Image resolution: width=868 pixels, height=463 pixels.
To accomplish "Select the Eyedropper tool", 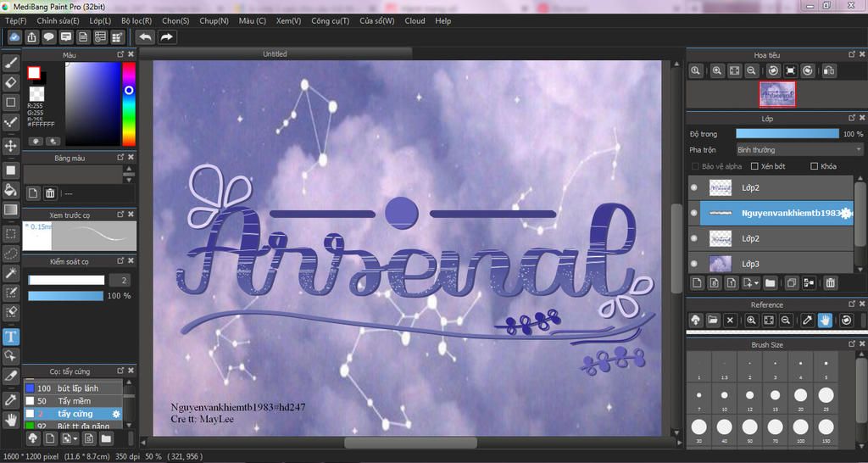I will 10,400.
